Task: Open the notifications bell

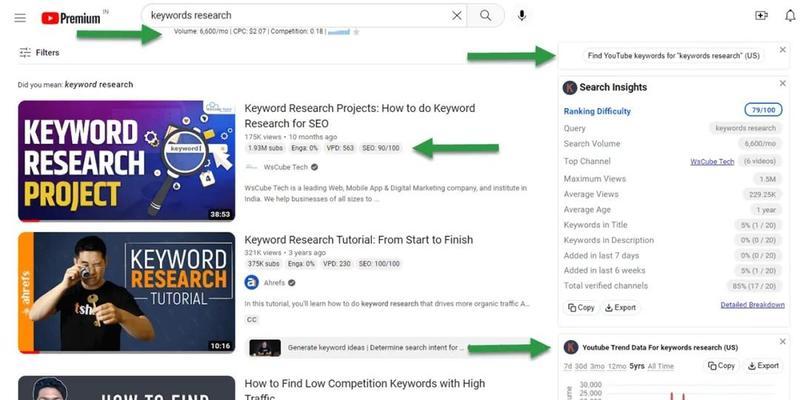Action: (790, 16)
